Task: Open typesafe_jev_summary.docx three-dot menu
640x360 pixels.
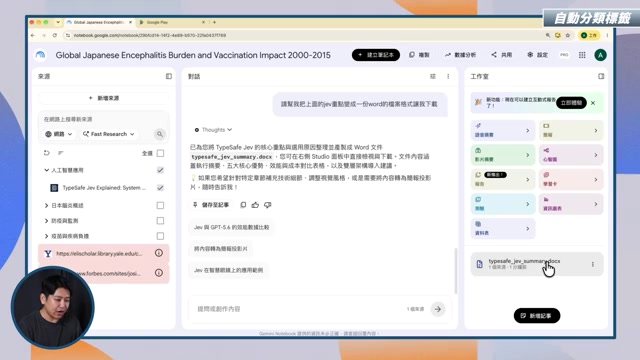Action: (x=593, y=264)
